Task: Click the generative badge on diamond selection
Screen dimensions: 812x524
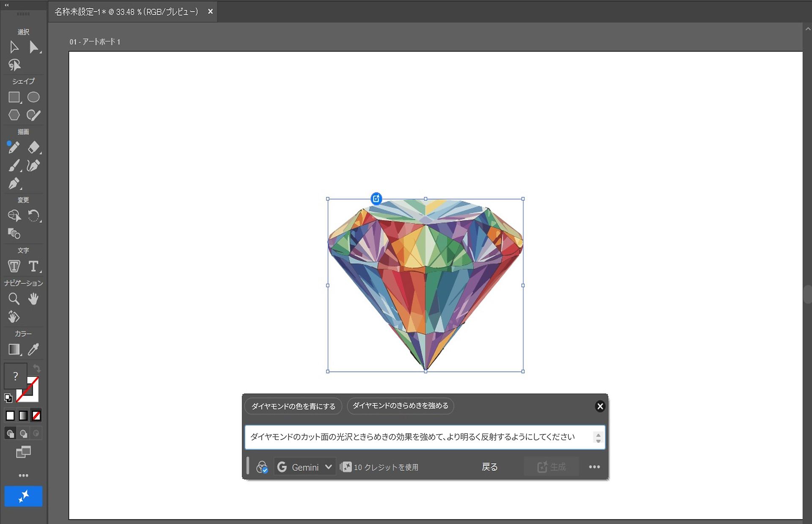Action: 376,198
